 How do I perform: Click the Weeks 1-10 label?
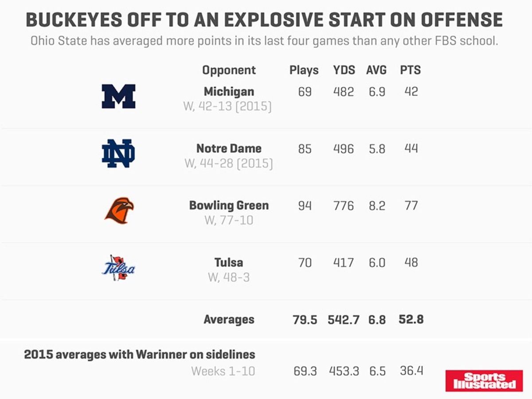[223, 371]
